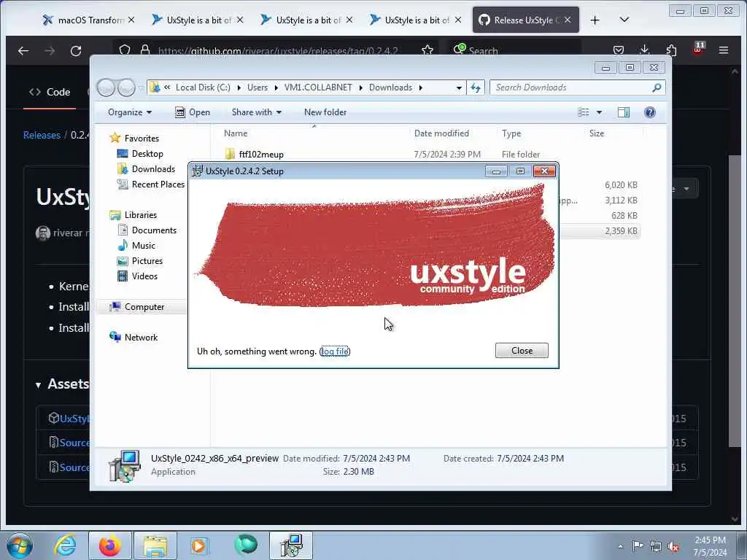Open Windows Media Player taskbar icon
Viewport: 747px width, 560px height.
198,545
